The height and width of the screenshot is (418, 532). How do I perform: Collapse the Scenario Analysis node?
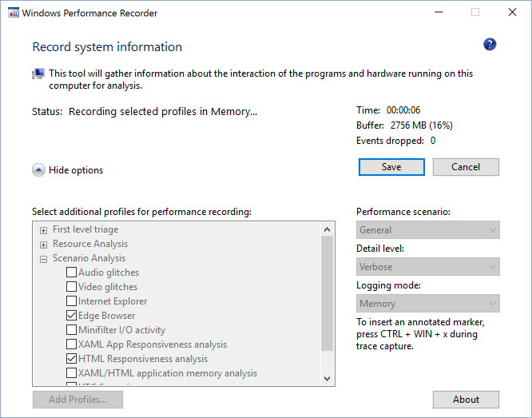pos(43,259)
